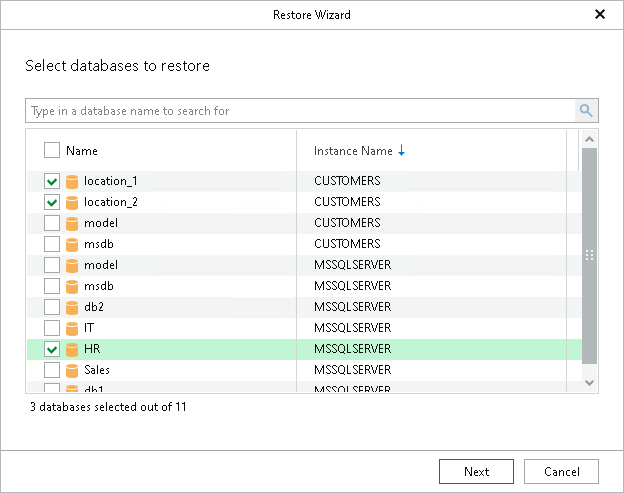Check the Sales database checkbox

click(x=52, y=370)
